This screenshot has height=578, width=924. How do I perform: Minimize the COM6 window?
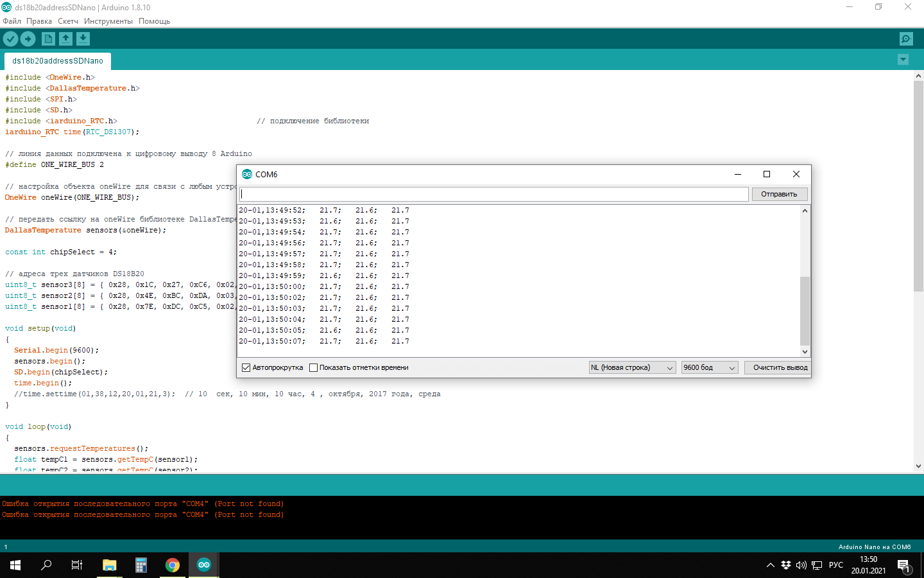tap(738, 174)
